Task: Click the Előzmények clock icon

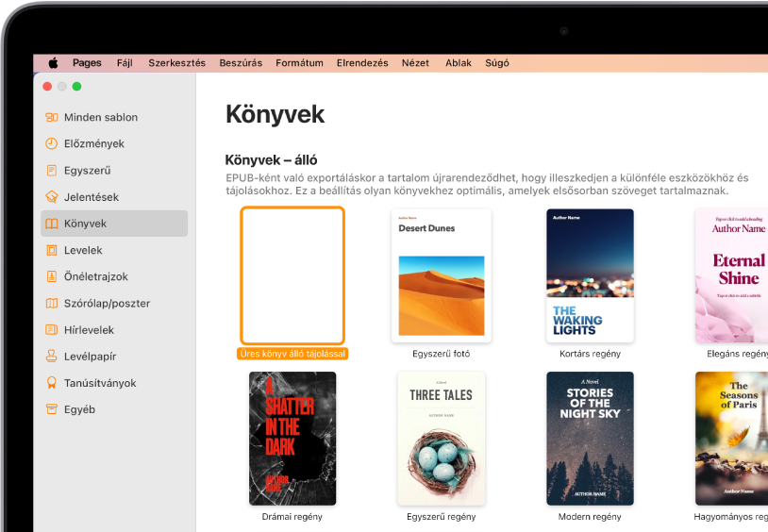Action: (x=52, y=143)
